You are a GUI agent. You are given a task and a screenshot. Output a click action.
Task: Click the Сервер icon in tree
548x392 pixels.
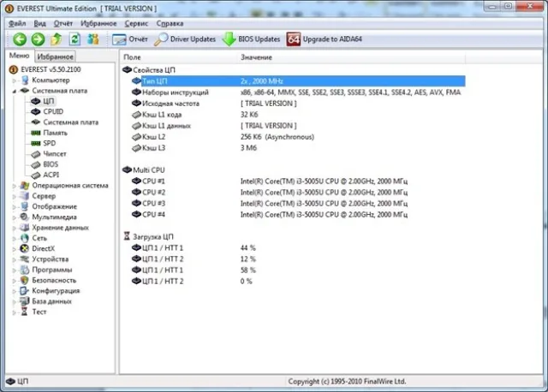(x=25, y=196)
